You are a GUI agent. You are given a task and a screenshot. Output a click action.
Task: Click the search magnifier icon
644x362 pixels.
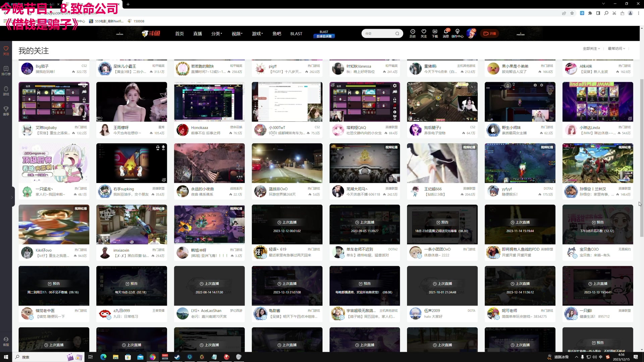coord(397,34)
